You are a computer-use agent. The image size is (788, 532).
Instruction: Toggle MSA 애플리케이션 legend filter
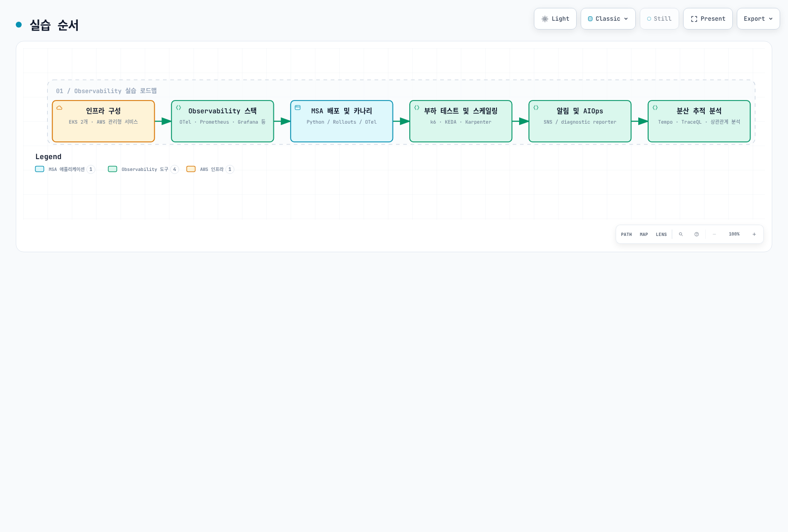click(x=65, y=169)
